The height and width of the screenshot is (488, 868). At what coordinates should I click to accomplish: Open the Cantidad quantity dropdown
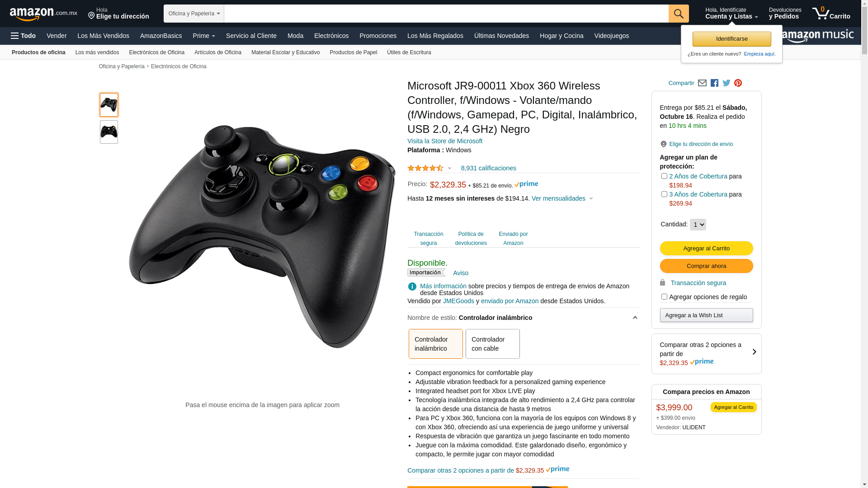[x=698, y=225]
